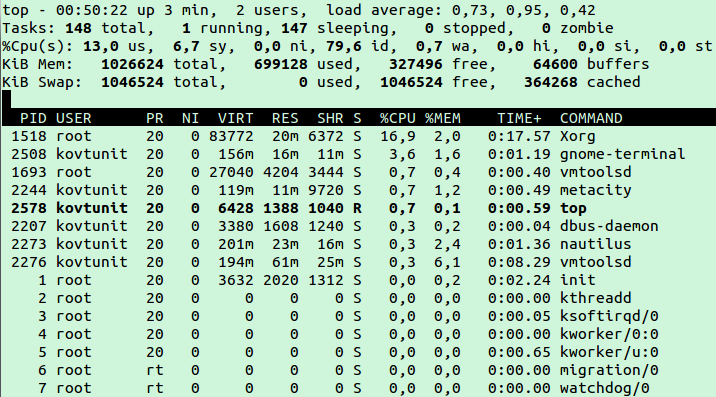Screen dimensions: 716x397
Task: Click the RES column header
Action: [x=285, y=118]
